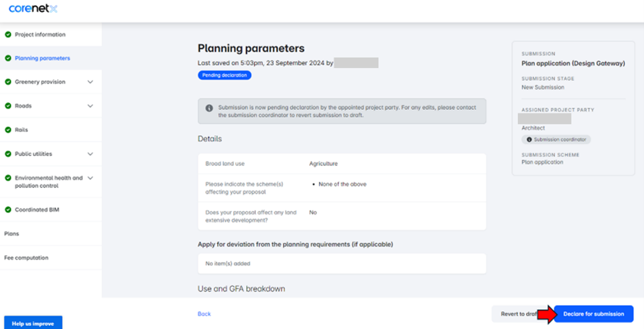Click the green checkmark beside Rails
The width and height of the screenshot is (644, 329).
pyautogui.click(x=8, y=130)
